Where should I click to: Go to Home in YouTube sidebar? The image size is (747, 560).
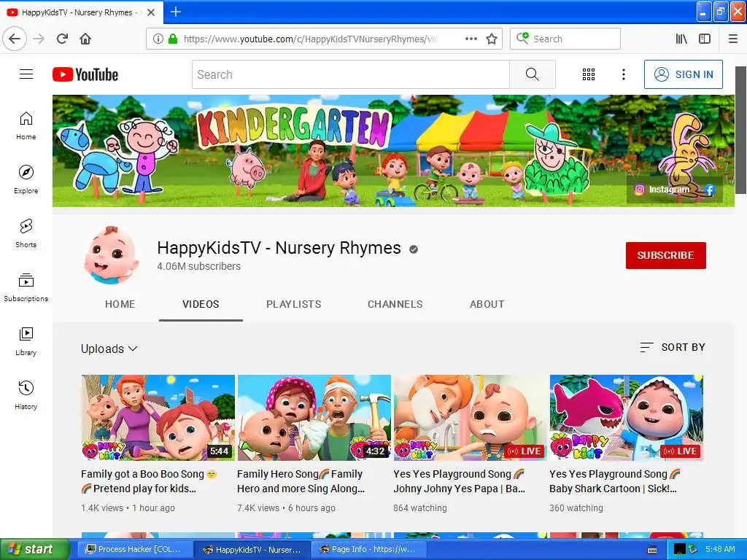click(26, 125)
